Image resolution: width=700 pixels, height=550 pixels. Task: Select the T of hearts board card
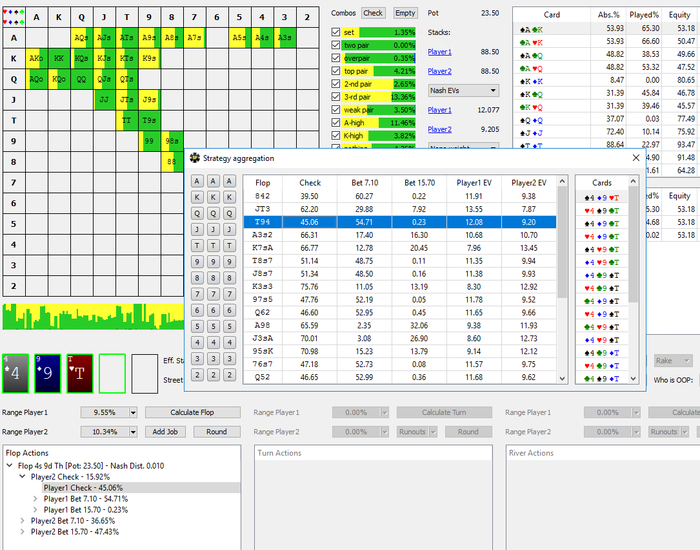point(80,373)
